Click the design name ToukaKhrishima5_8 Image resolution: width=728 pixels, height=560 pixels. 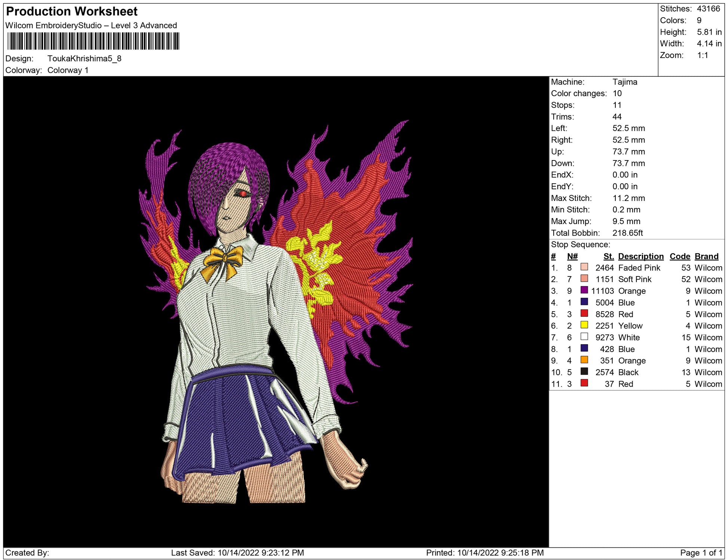(x=84, y=59)
